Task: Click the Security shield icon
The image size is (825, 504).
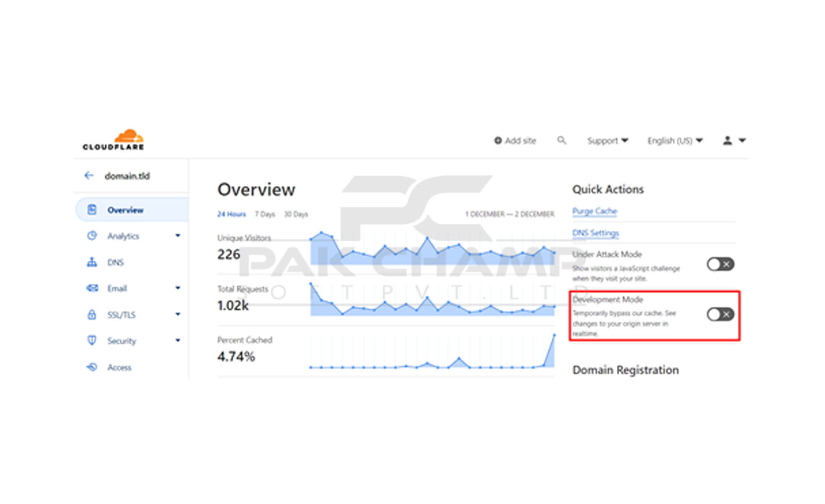Action: [x=92, y=340]
